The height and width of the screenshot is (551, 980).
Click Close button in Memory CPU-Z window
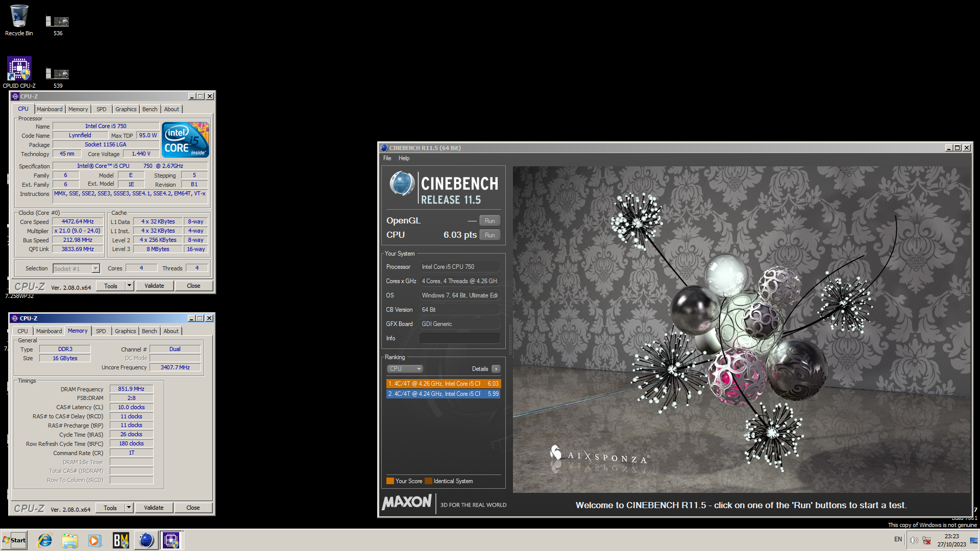[193, 508]
